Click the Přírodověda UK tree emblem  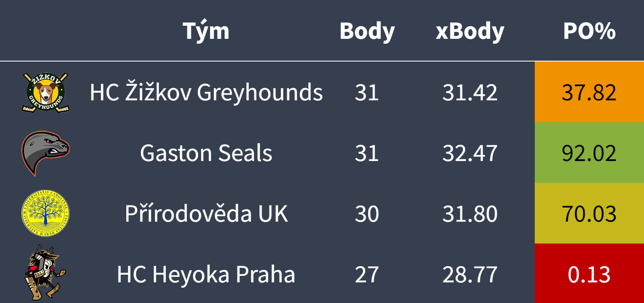(45, 214)
